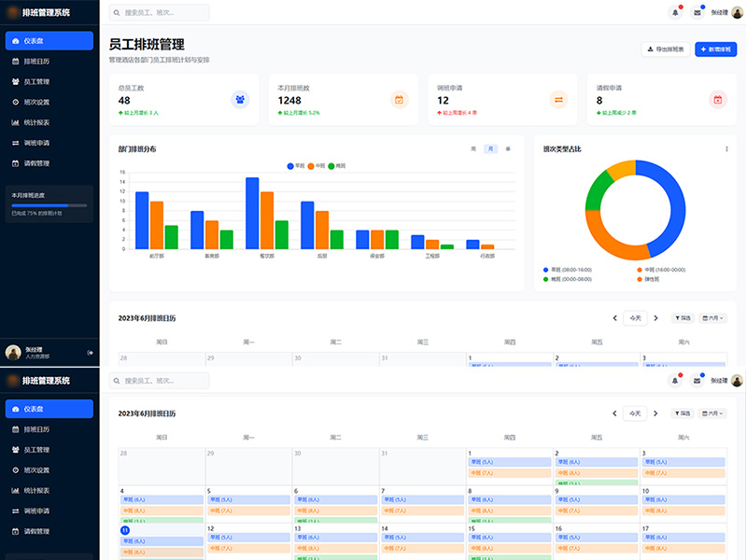
Task: Click 弹性班 legend swatch in donut chart
Action: (x=640, y=279)
